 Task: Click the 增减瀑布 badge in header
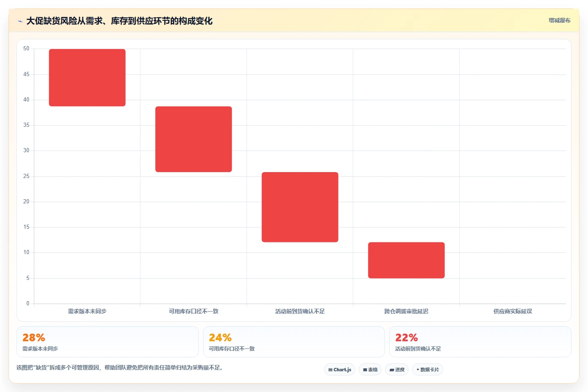point(560,20)
